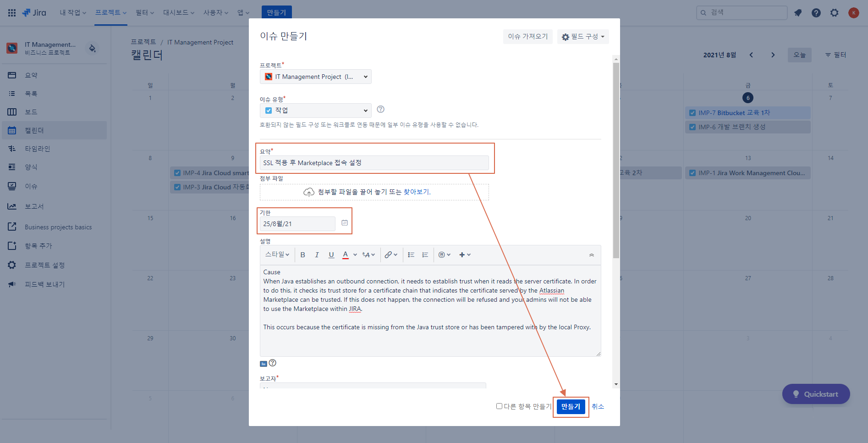Open Business projects basics link in sidebar
Viewport: 868px width, 443px height.
[55, 227]
